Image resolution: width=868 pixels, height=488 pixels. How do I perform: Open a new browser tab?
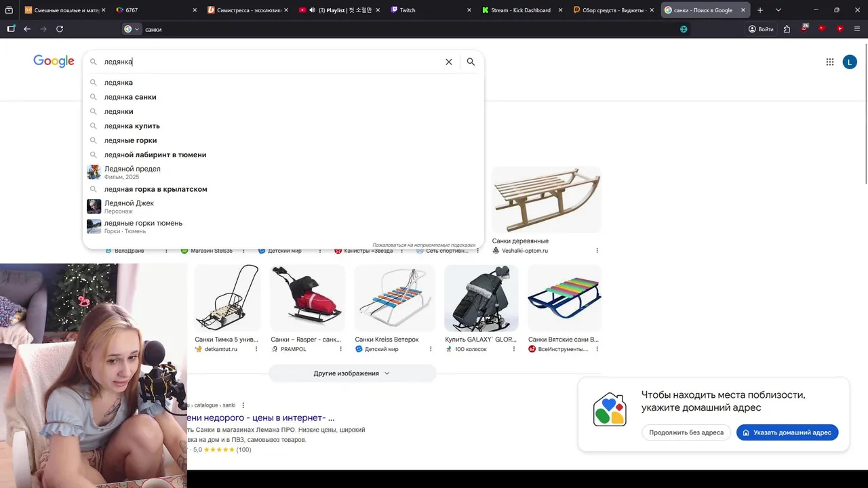coord(760,10)
